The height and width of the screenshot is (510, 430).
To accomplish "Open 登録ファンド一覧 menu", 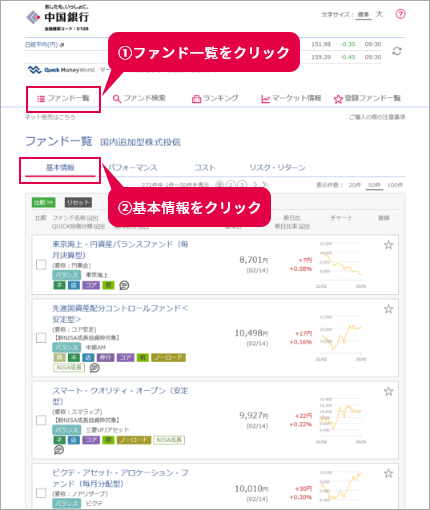I will pyautogui.click(x=367, y=98).
